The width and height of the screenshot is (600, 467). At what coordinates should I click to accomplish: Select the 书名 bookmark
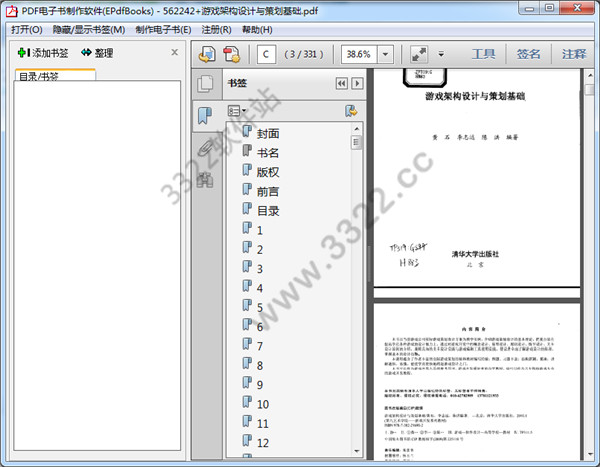[267, 153]
